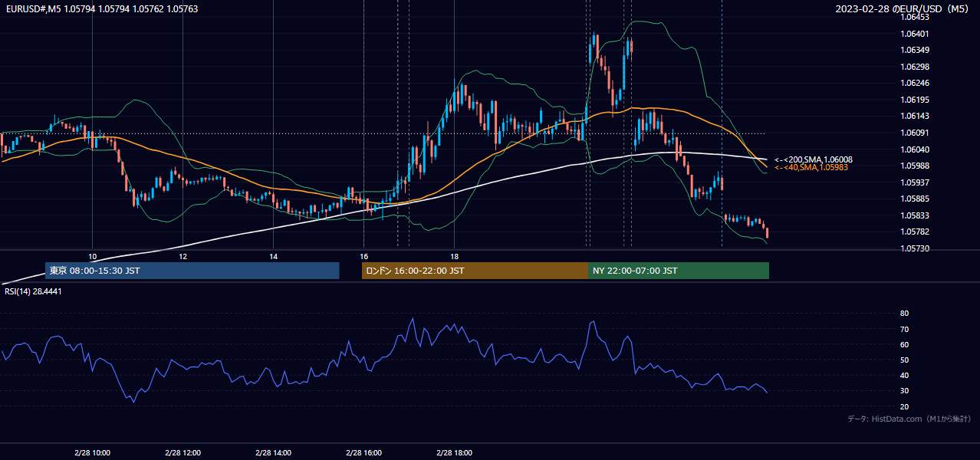980x460 pixels.
Task: Click the RSI scale value 80
Action: point(904,314)
